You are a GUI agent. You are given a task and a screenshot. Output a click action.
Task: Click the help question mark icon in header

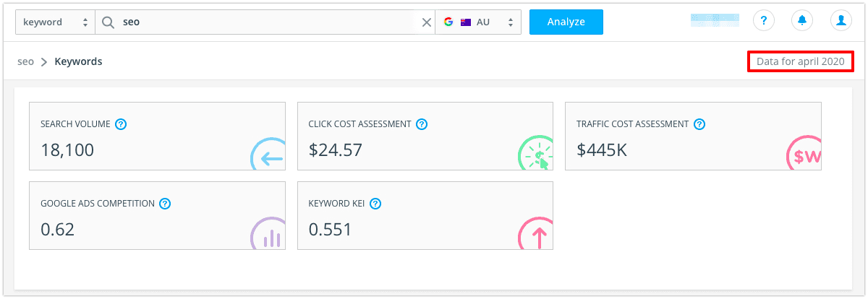coord(764,21)
